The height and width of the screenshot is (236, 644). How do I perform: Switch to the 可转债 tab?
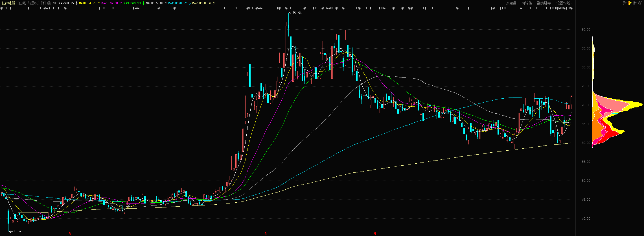point(527,3)
